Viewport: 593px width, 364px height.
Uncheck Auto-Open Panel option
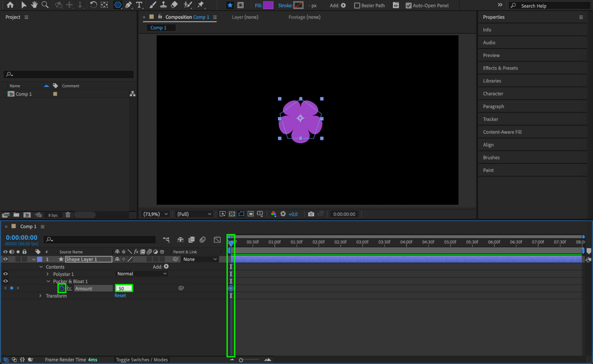click(408, 6)
